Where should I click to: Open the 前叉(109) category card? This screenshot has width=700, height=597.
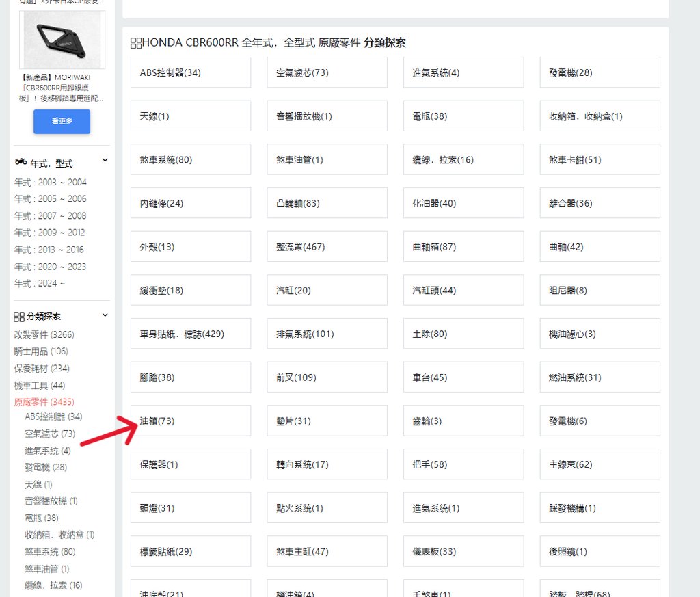pyautogui.click(x=327, y=377)
